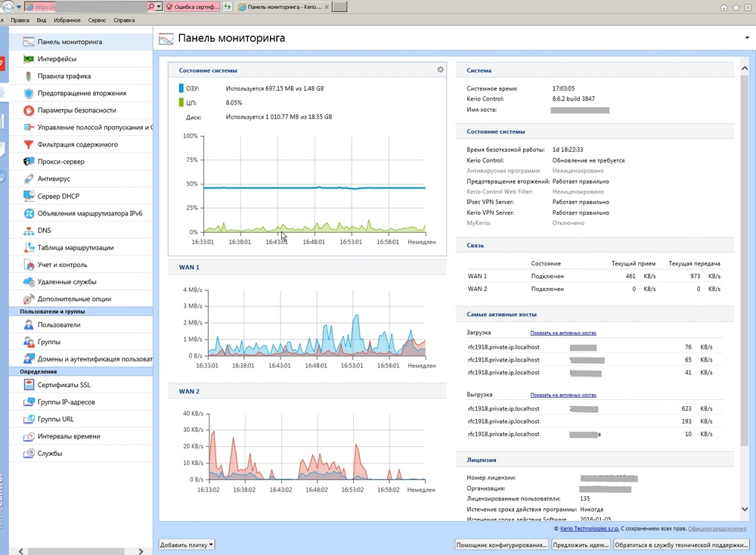
Task: Switch to the Ошибка сертификата tab
Action: 197,7
